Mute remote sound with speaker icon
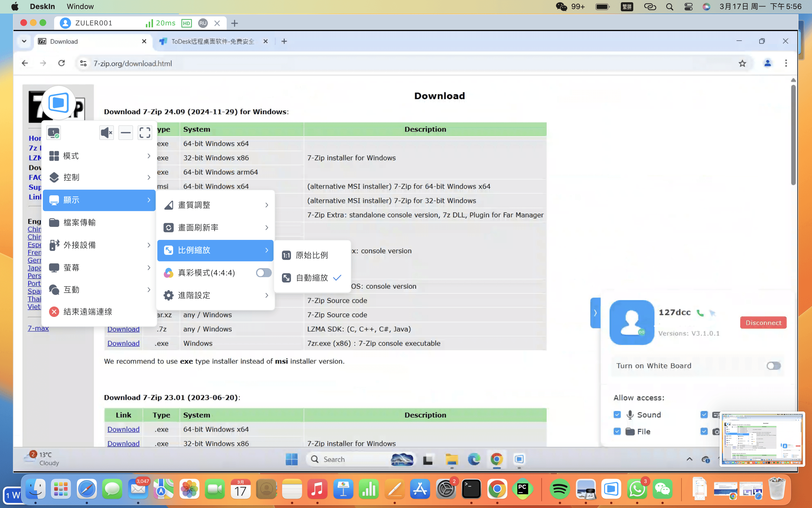The height and width of the screenshot is (508, 812). [x=106, y=133]
